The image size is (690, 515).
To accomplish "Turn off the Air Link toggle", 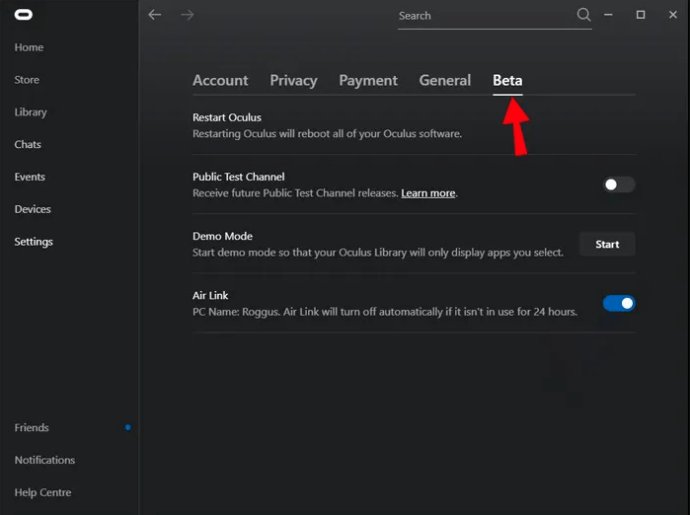I will (619, 303).
